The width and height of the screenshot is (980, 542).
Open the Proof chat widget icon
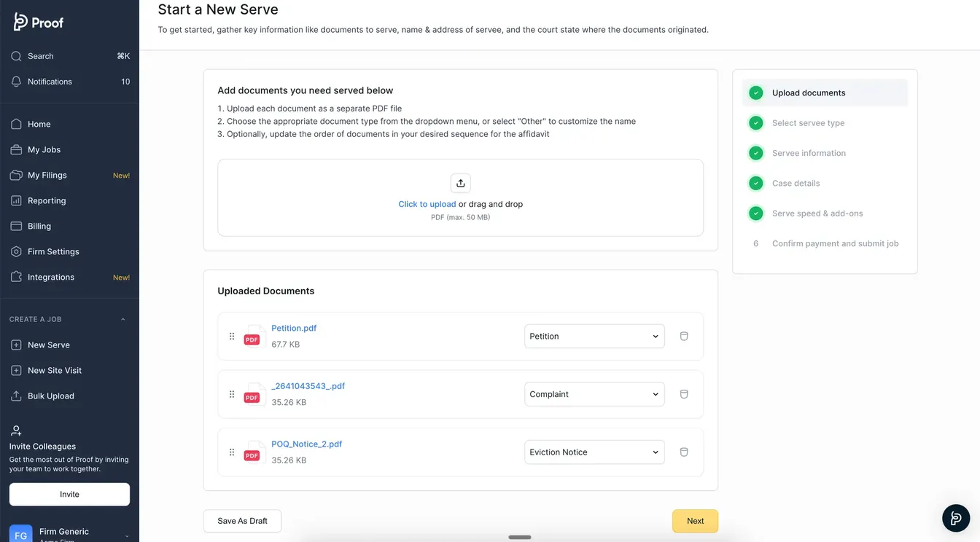click(955, 517)
